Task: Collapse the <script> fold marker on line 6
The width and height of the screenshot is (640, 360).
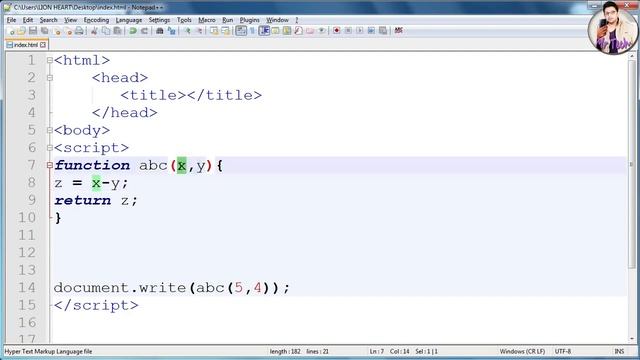Action: click(x=49, y=148)
